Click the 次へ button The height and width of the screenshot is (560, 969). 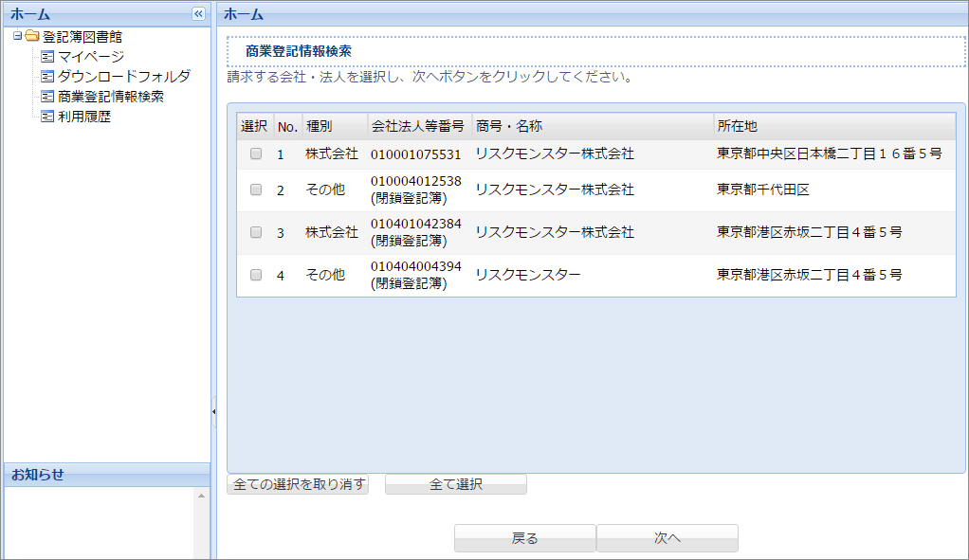click(x=667, y=538)
